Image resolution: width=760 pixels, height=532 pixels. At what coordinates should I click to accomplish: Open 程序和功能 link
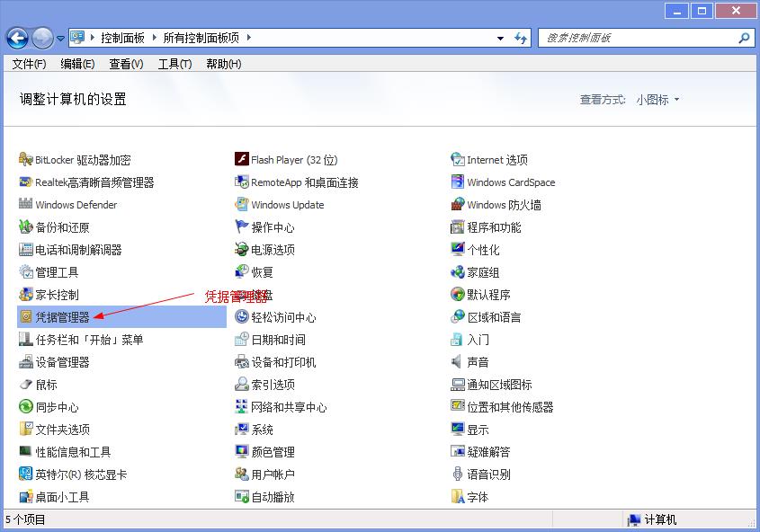(494, 227)
